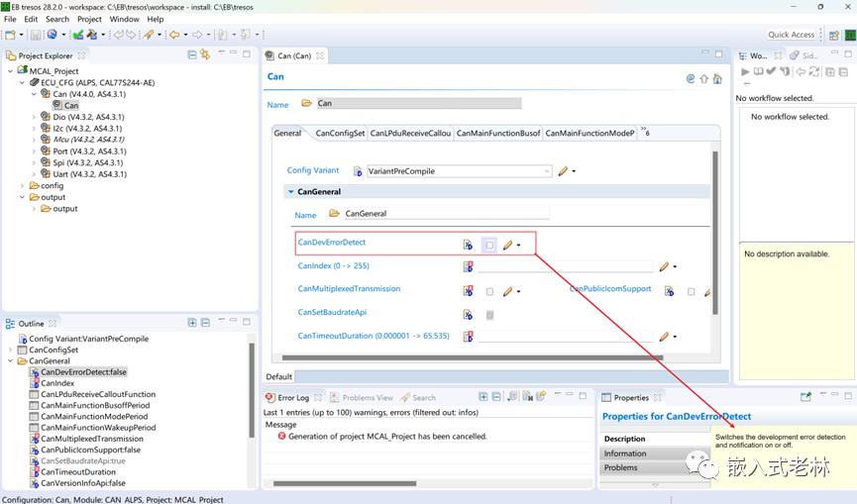The height and width of the screenshot is (504, 857).
Task: Collapse CanGeneral in the Outline tree
Action: click(10, 361)
